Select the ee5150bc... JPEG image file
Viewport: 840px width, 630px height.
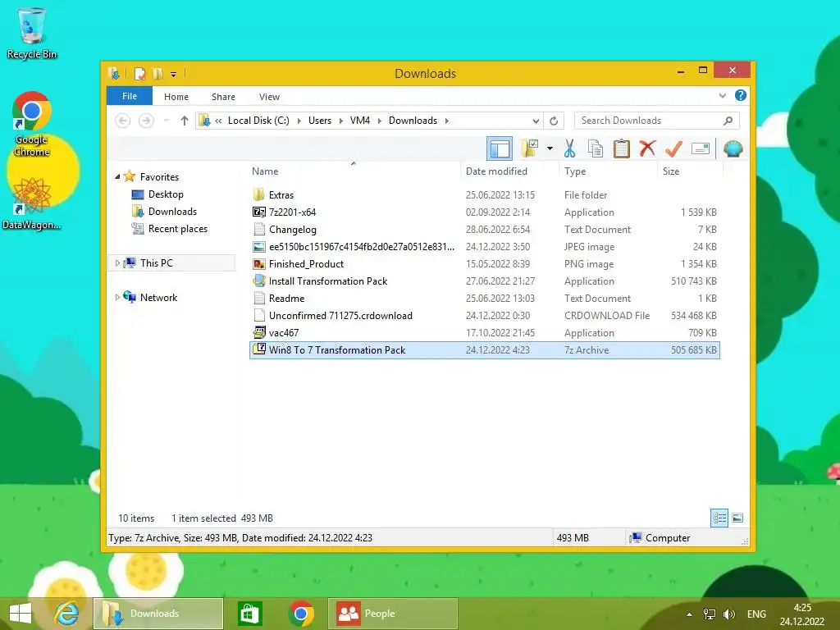click(x=484, y=246)
